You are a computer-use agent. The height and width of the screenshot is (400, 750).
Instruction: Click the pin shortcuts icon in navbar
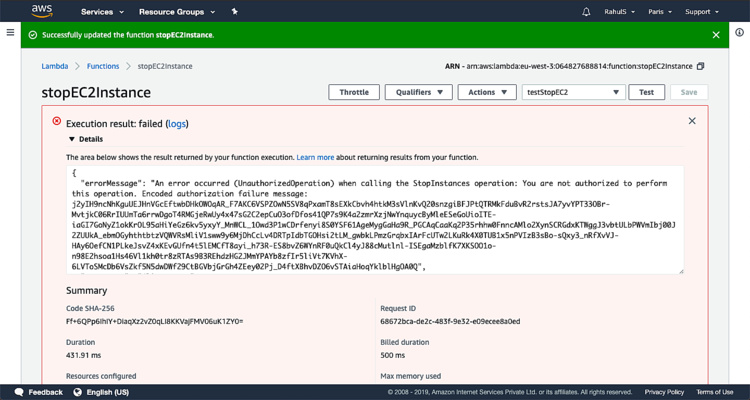[x=234, y=12]
